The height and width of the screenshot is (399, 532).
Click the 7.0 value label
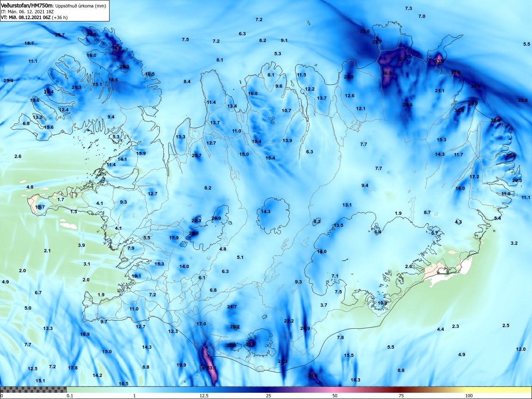pyautogui.click(x=422, y=16)
